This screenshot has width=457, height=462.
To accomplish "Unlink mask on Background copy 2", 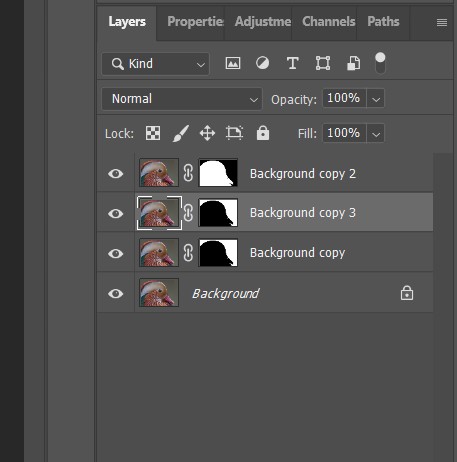I will pos(188,173).
